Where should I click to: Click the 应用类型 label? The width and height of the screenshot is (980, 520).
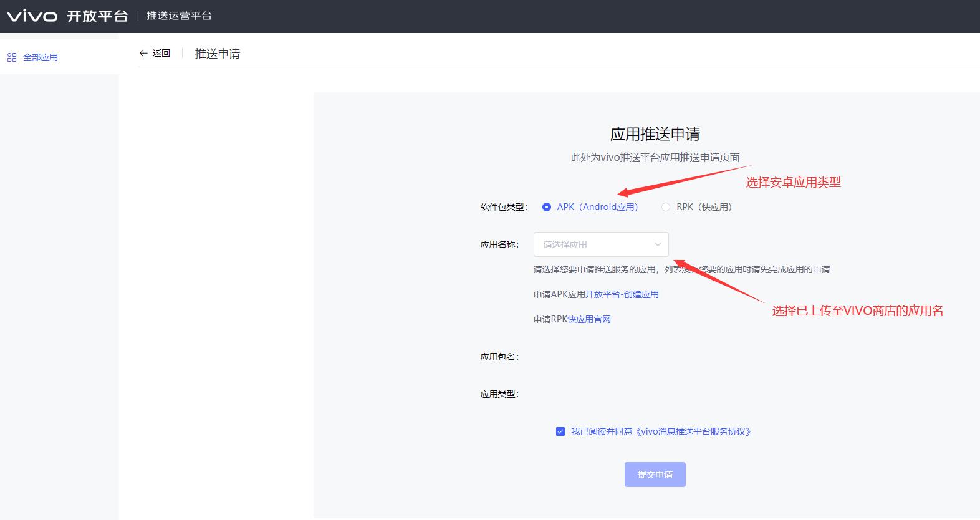click(x=499, y=394)
